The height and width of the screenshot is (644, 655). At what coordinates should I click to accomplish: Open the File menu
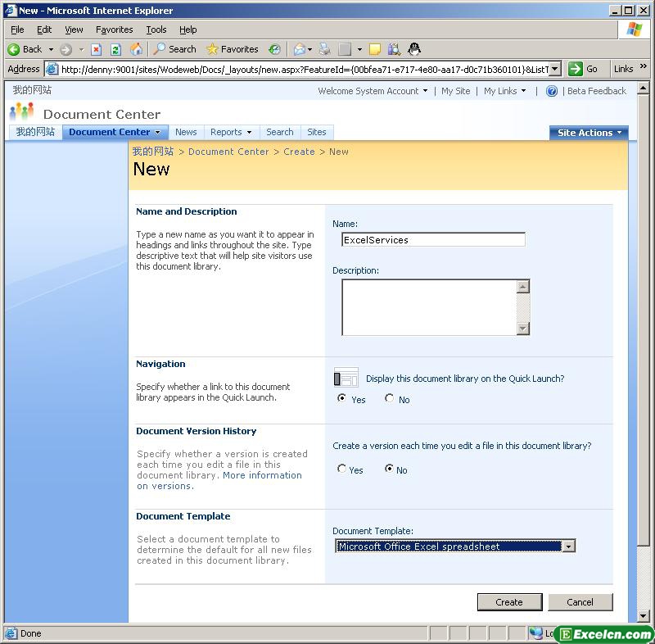[x=17, y=29]
